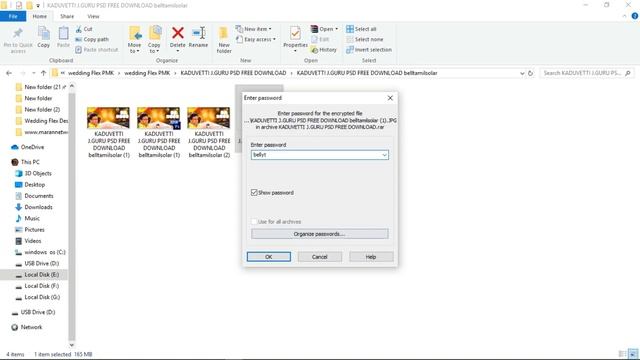Click Invert selection in the ribbon
The width and height of the screenshot is (640, 360).
click(369, 50)
